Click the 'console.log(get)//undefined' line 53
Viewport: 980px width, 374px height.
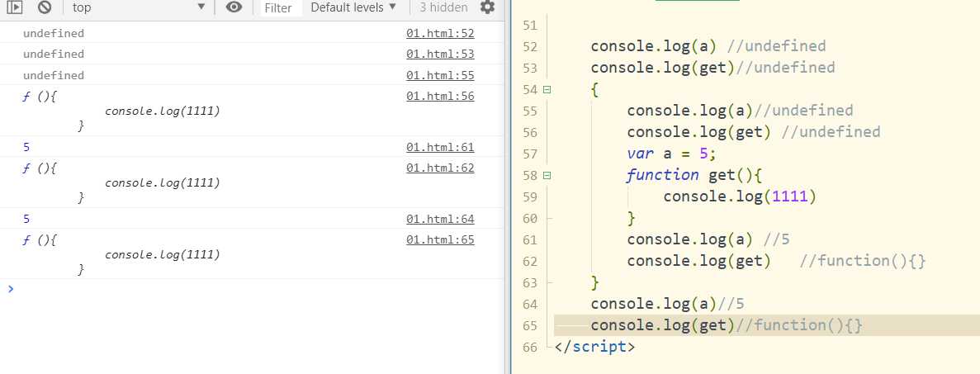click(713, 68)
